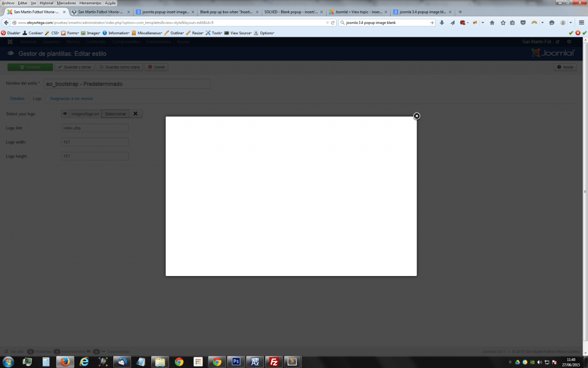Open Resize menu in Web Developer toolbar
This screenshot has width=588, height=368.
(x=195, y=33)
